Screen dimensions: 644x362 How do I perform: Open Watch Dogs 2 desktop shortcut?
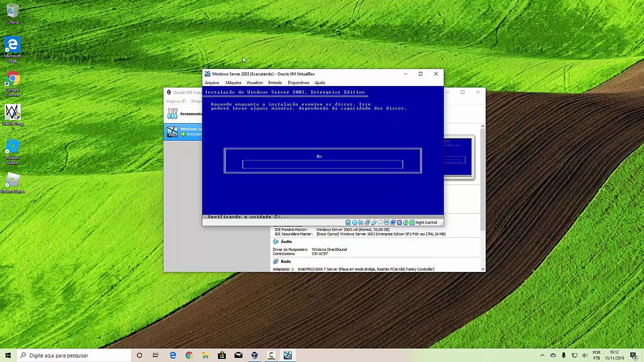(x=13, y=118)
